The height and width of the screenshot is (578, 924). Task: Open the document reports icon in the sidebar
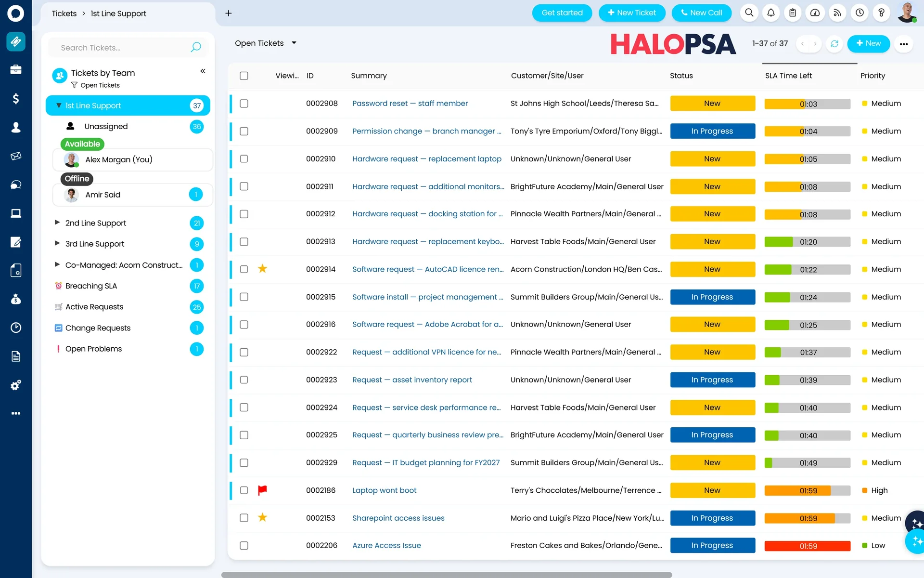point(16,356)
